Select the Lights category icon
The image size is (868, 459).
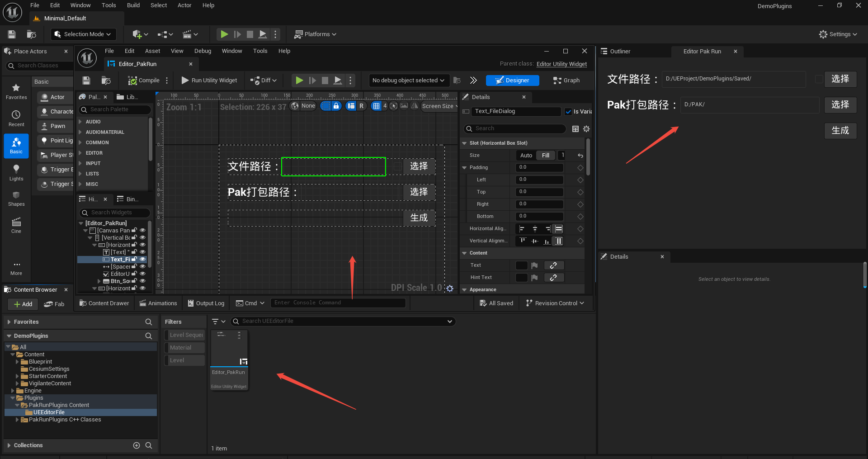click(16, 173)
